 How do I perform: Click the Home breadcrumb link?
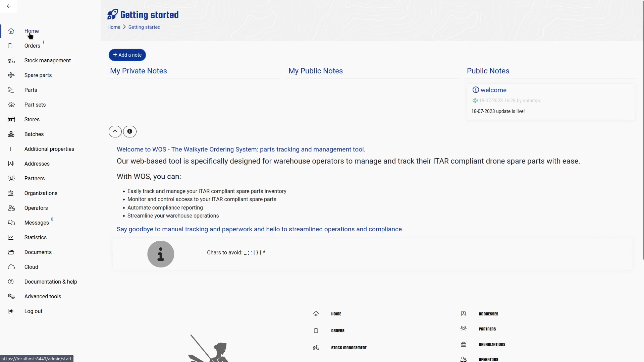pos(114,27)
